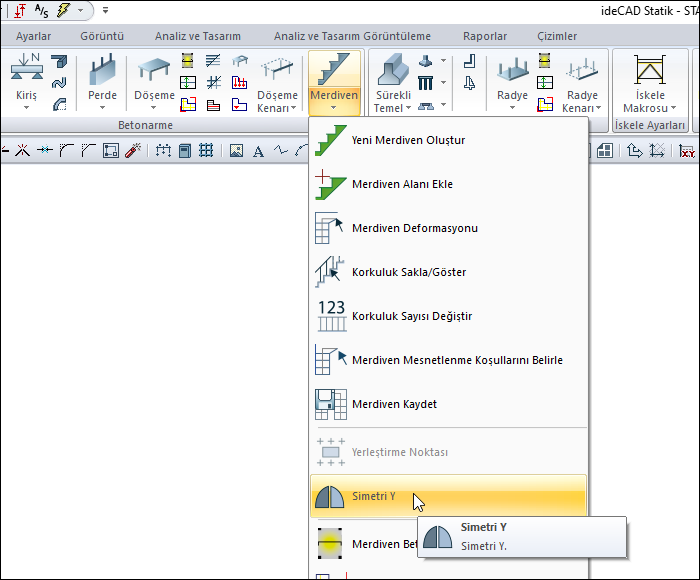Open the Görüntü ribbon tab
This screenshot has width=700, height=580.
tap(102, 36)
